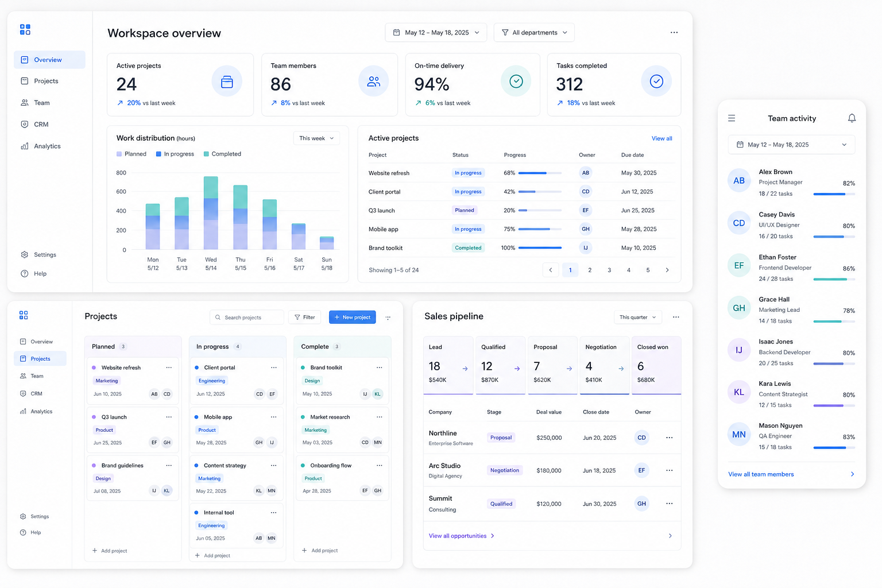This screenshot has width=882, height=588.
Task: Open row actions for the Summit deal
Action: [670, 504]
